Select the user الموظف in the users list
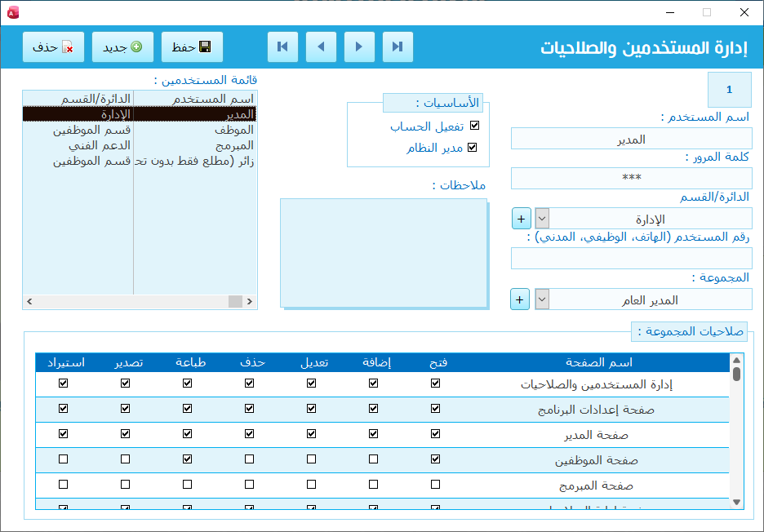This screenshot has width=764, height=532. click(x=237, y=130)
